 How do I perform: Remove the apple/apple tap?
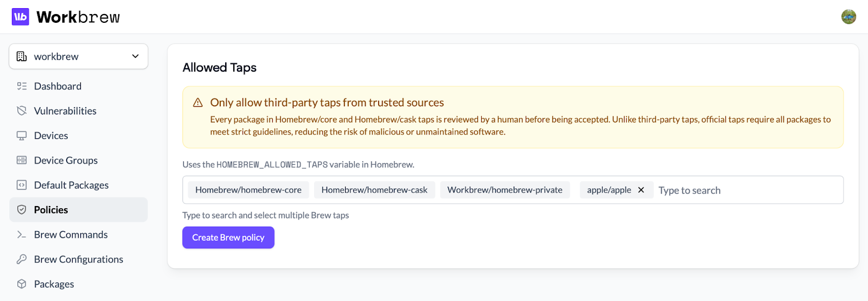point(641,190)
